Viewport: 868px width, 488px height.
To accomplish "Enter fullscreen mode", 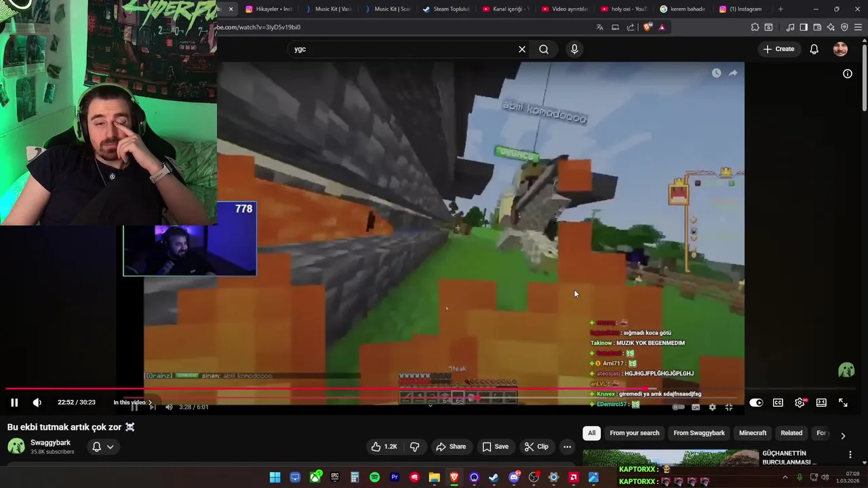I will point(843,403).
